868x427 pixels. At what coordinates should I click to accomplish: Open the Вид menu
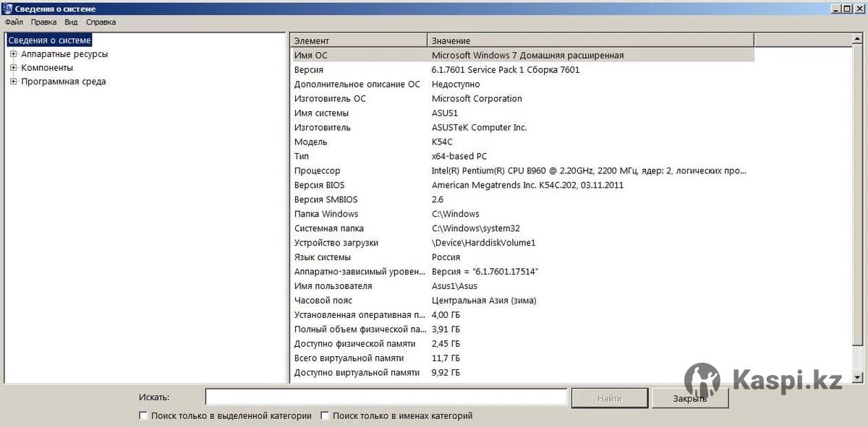pos(71,22)
